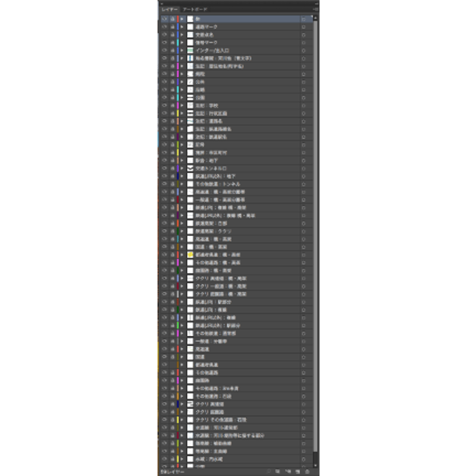Click the target circle of 等高線：主曲線 layer

point(303,451)
